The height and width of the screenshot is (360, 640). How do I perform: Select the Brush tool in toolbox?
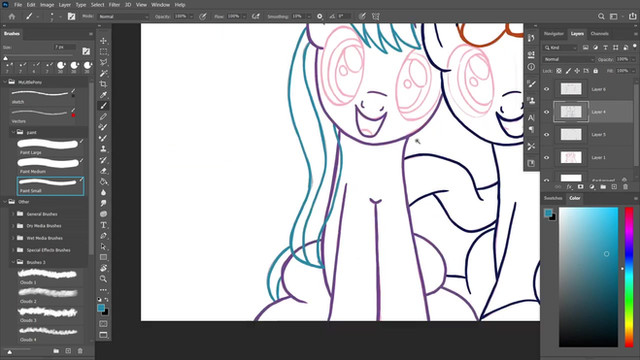click(x=103, y=106)
